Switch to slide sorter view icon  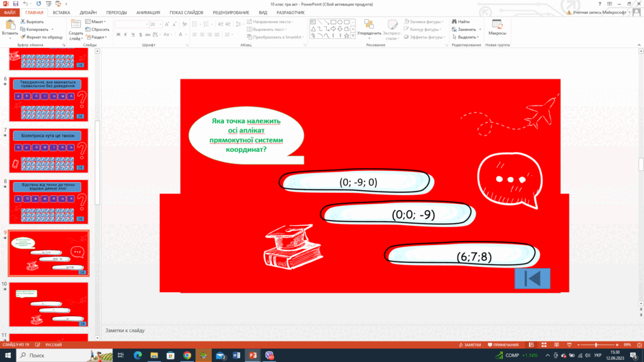544,345
